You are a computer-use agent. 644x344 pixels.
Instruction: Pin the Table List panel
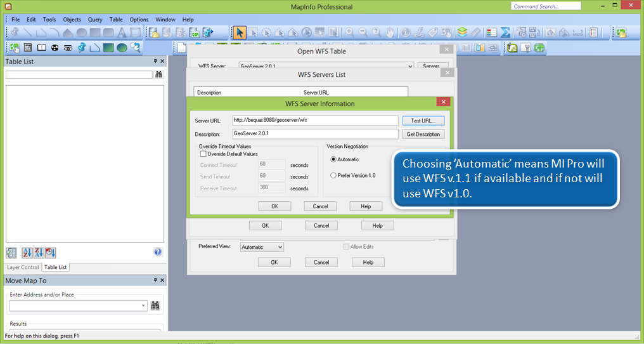(155, 62)
